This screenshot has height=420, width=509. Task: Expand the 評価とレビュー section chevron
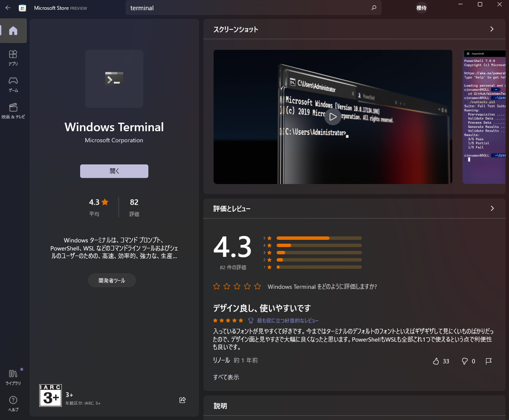(x=492, y=208)
